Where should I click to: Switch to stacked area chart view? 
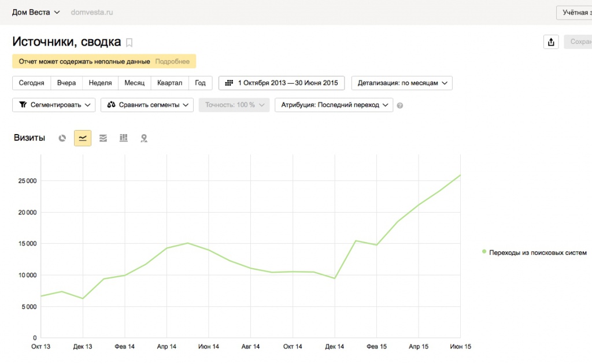coord(103,138)
